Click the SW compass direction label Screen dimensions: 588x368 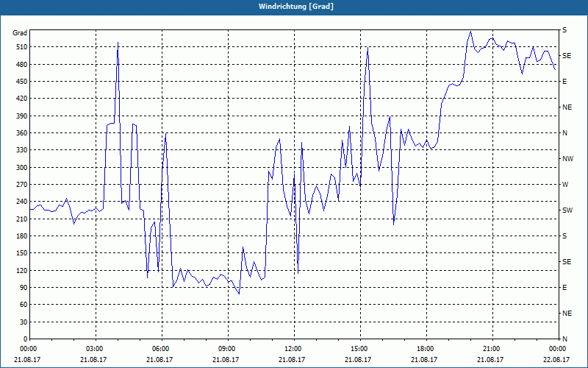(x=567, y=210)
